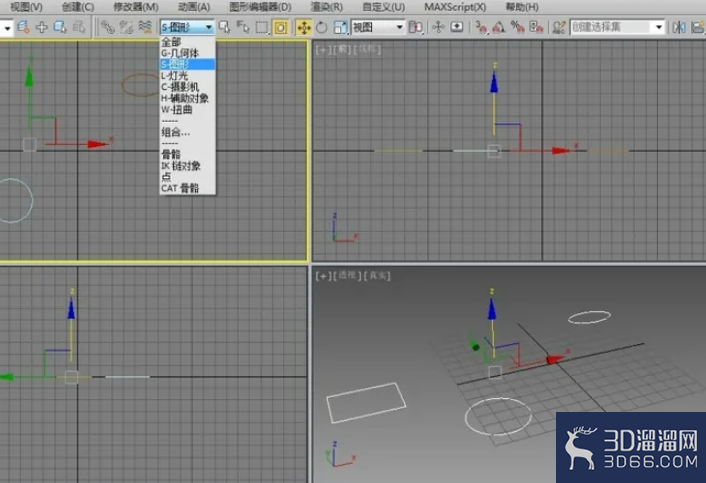The image size is (706, 483).
Task: Toggle the Angle Snap button
Action: pos(498,27)
